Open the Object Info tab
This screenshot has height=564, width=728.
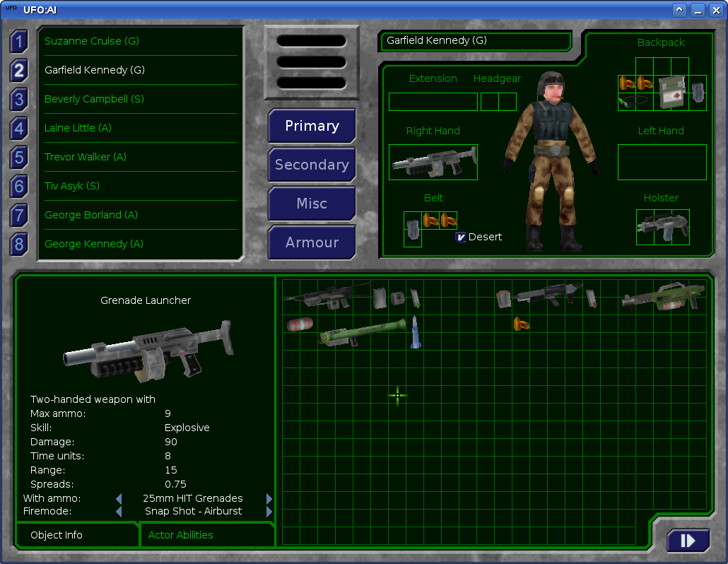tap(78, 535)
